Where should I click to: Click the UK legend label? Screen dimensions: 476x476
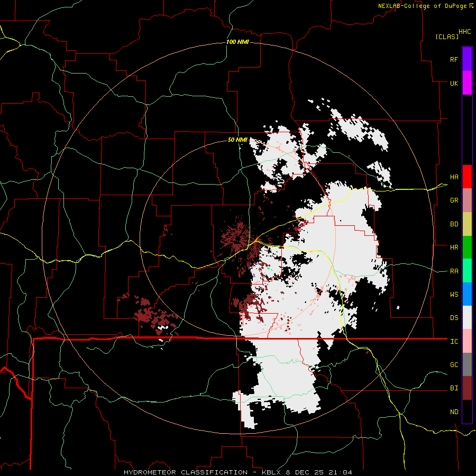[454, 83]
